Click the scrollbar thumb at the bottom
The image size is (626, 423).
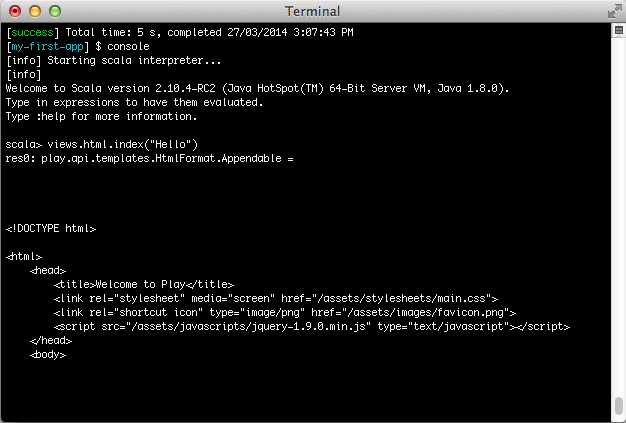point(617,408)
